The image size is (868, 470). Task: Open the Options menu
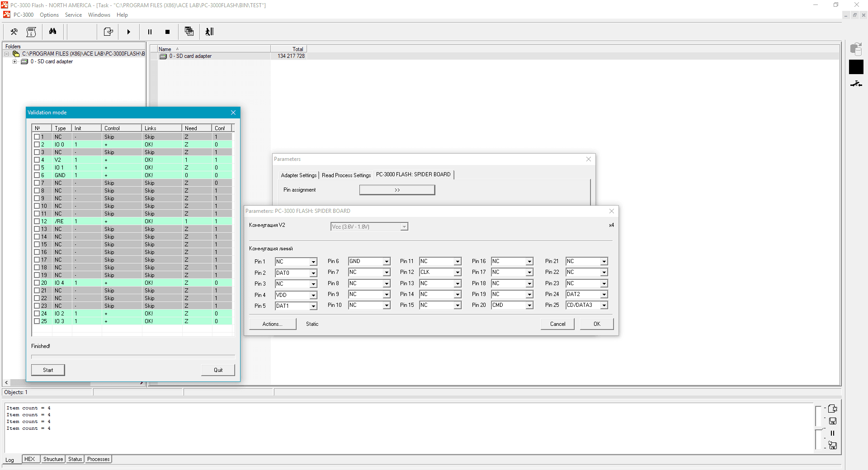click(49, 15)
